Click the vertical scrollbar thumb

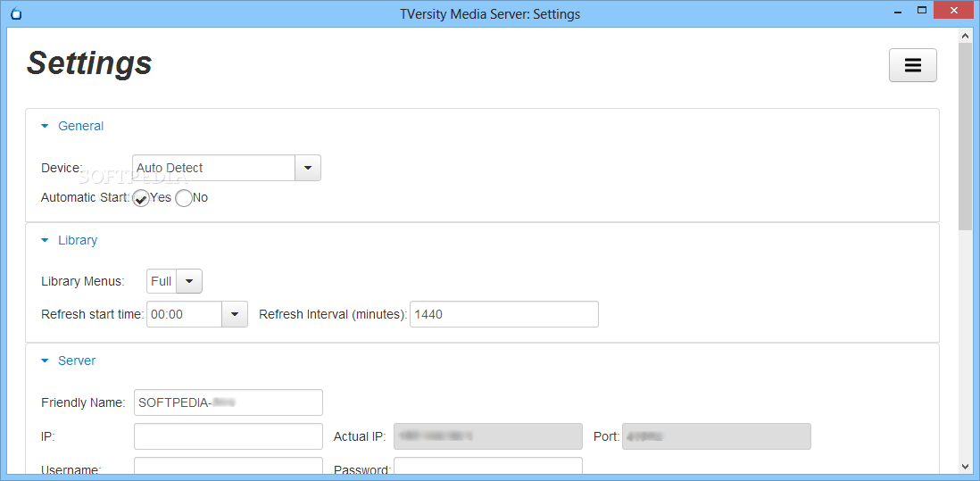click(966, 137)
